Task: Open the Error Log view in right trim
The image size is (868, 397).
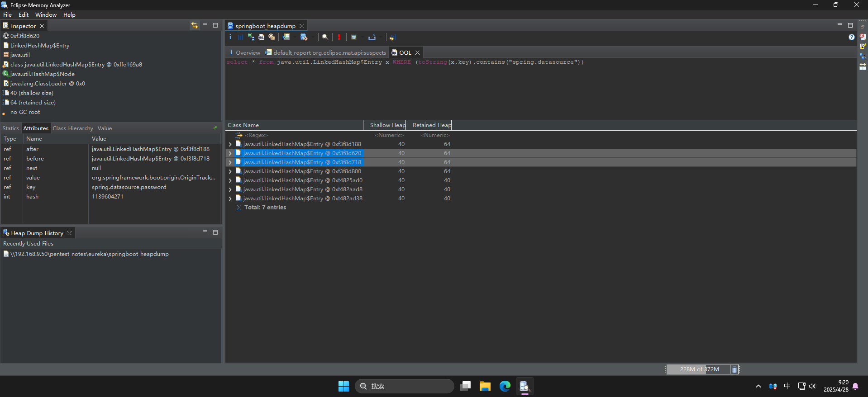Action: pos(863,37)
